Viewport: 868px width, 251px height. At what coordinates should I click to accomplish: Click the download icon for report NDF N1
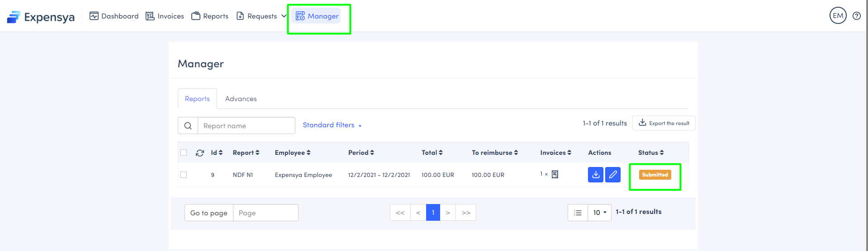pos(595,175)
